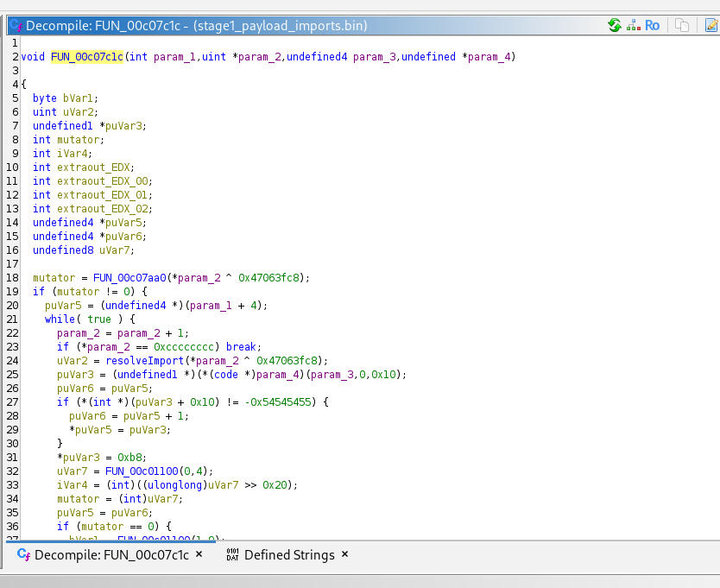Viewport: 720px width, 588px height.
Task: Click the pencil edit icon in the toolbar
Action: pos(711,25)
